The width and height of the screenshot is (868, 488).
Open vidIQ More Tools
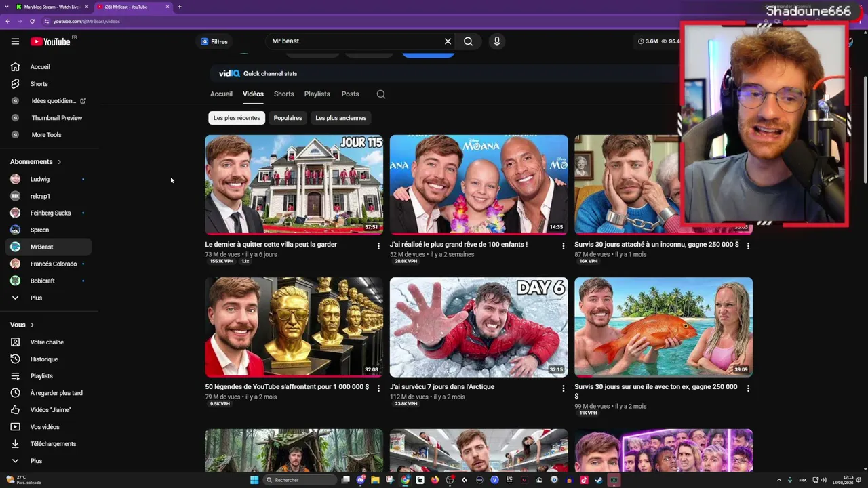pos(49,135)
